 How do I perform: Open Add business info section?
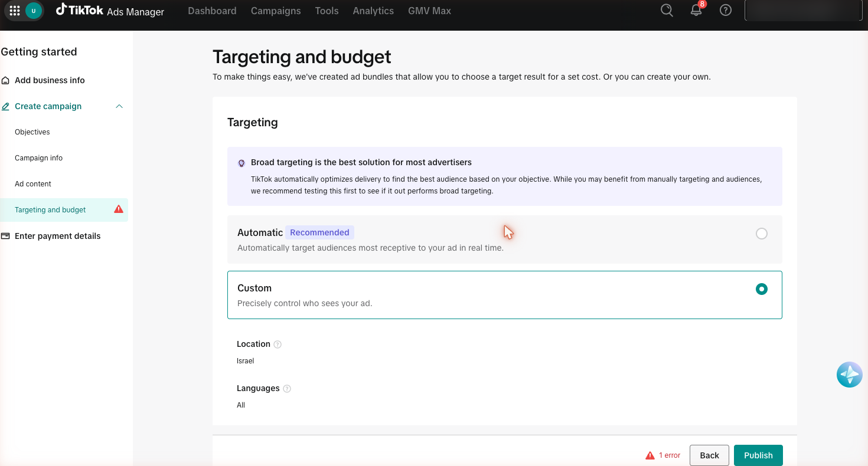50,80
